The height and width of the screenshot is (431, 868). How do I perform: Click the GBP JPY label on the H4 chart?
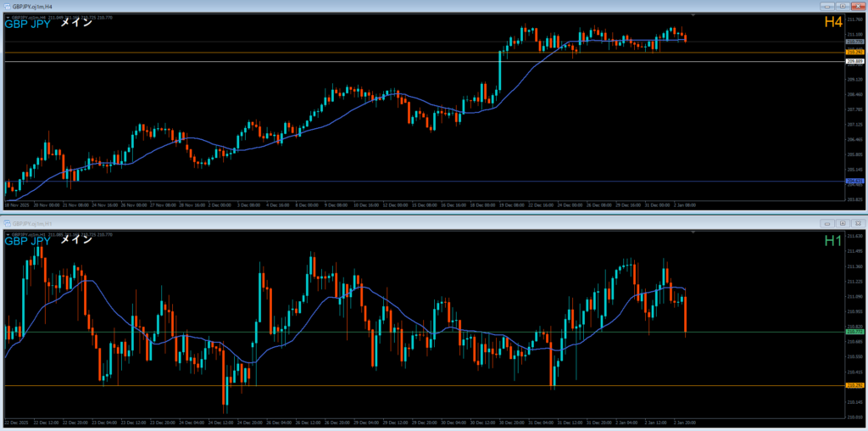click(28, 24)
